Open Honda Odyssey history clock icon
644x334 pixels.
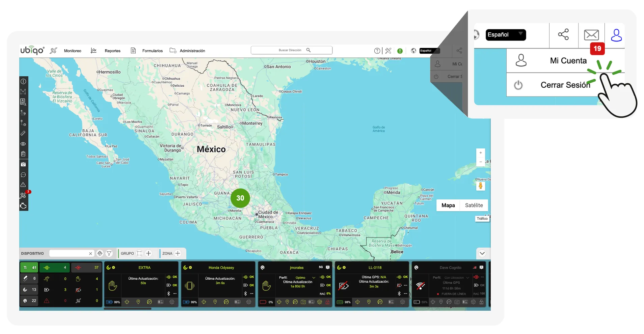point(226,302)
